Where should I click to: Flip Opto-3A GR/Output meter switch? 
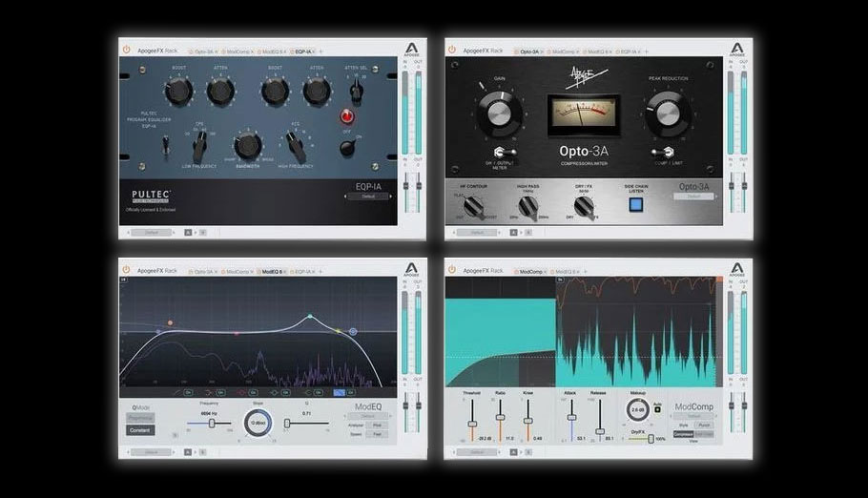coord(504,152)
